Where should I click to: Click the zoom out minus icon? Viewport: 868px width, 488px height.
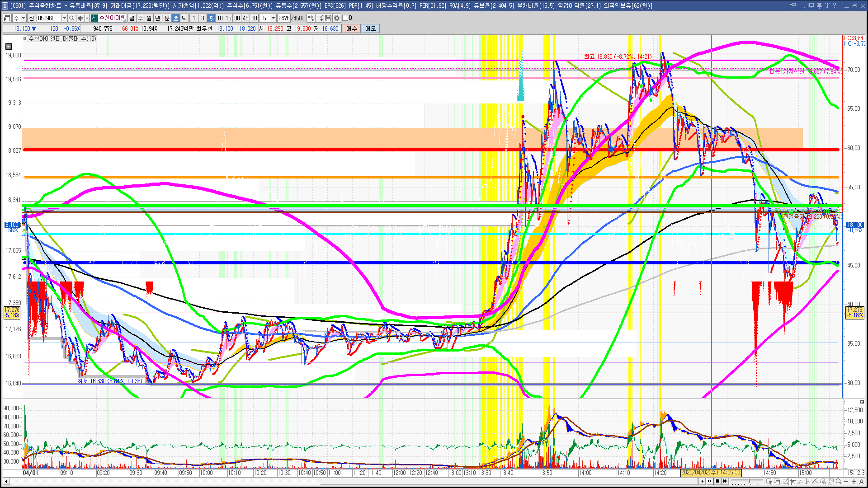(x=846, y=482)
